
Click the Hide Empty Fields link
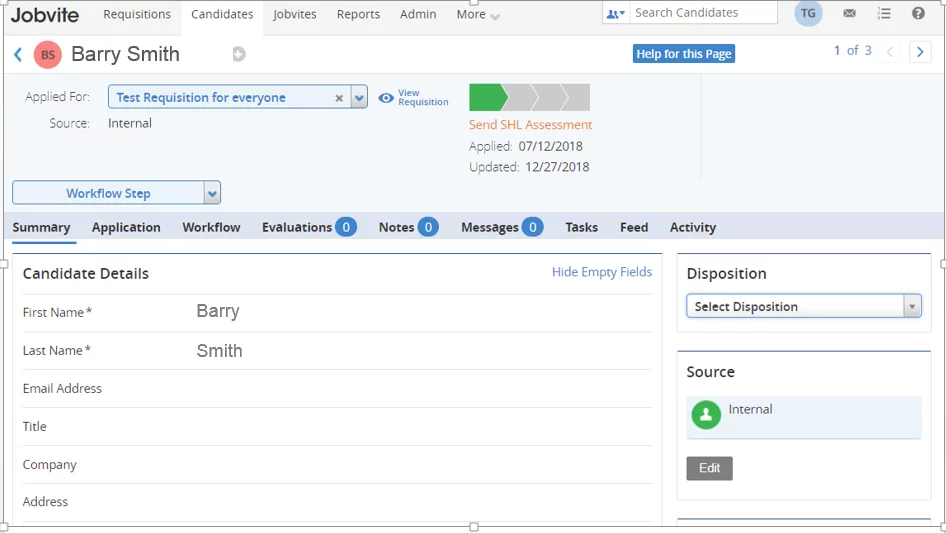[601, 272]
